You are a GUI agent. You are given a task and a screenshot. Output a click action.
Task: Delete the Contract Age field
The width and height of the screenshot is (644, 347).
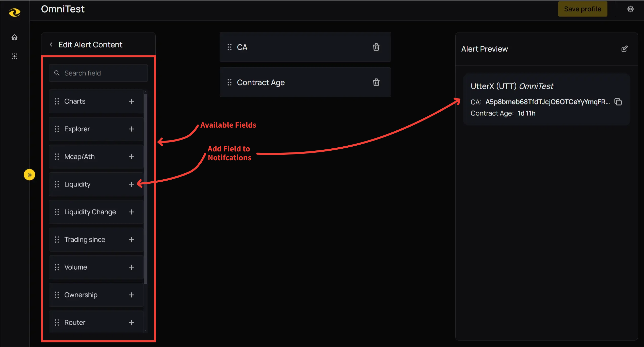click(x=376, y=82)
